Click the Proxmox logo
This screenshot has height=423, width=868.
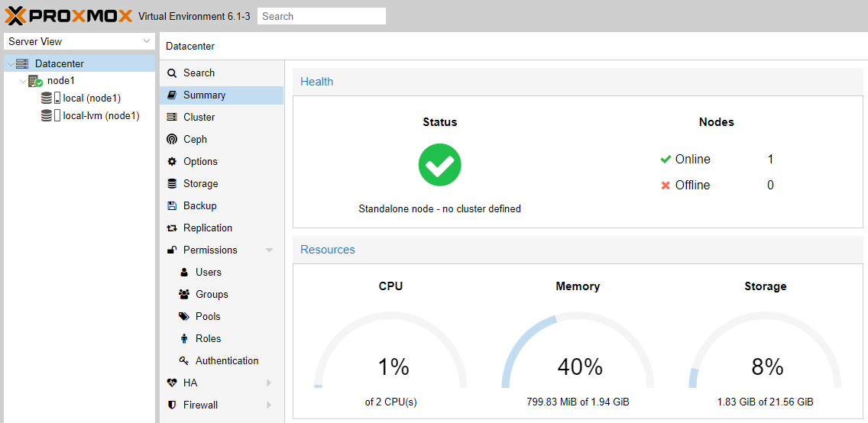point(69,16)
